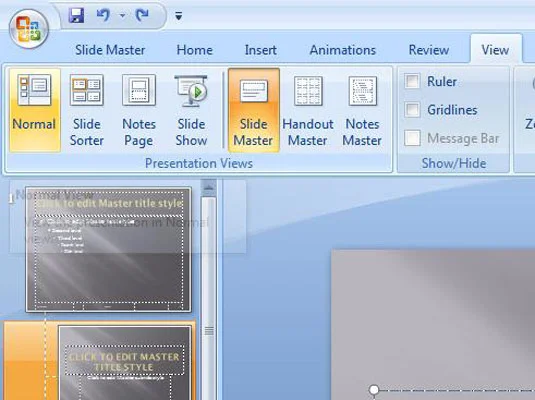Open the Home ribbon tab

194,50
